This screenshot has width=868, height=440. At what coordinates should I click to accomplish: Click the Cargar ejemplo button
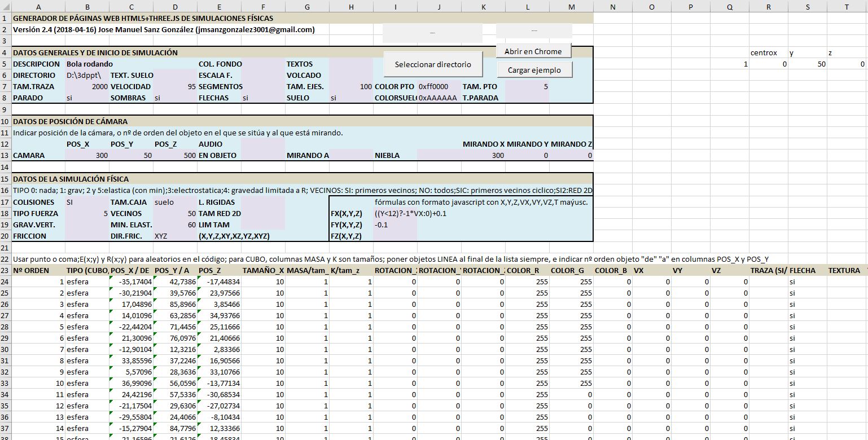tap(534, 71)
